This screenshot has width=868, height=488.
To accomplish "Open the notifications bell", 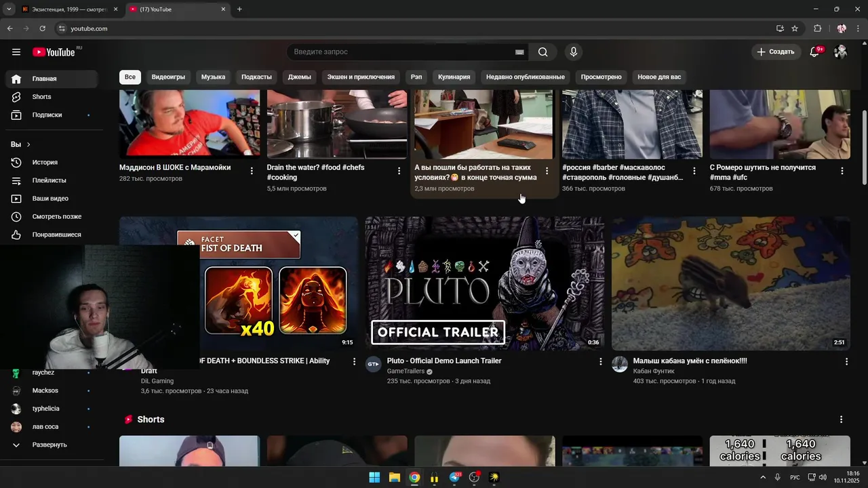I will click(815, 52).
